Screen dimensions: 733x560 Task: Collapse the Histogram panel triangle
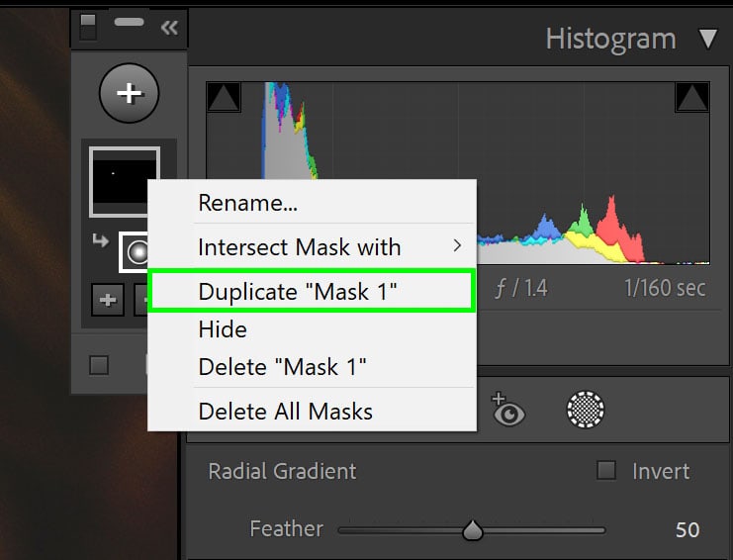[x=707, y=39]
